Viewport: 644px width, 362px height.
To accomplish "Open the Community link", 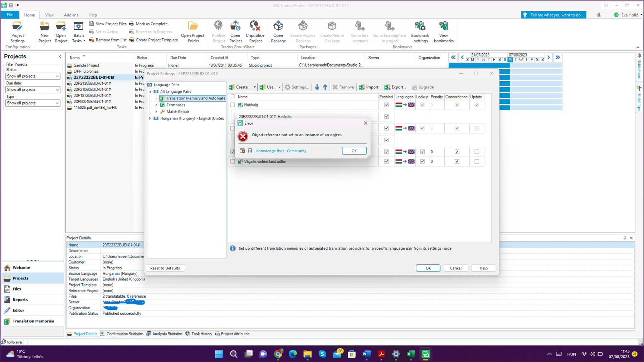I will pos(297,151).
